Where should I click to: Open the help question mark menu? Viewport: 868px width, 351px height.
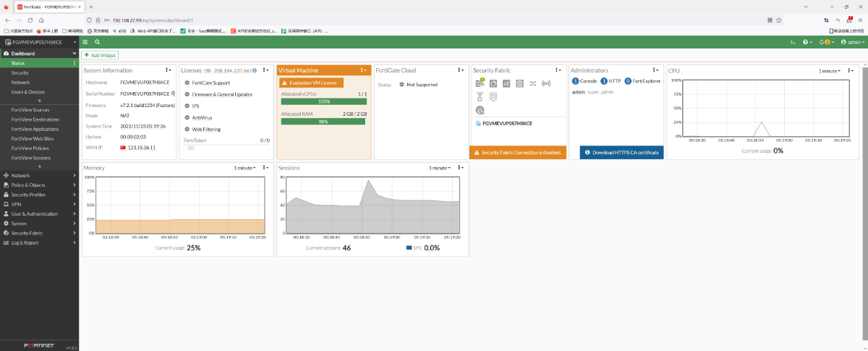[x=807, y=42]
